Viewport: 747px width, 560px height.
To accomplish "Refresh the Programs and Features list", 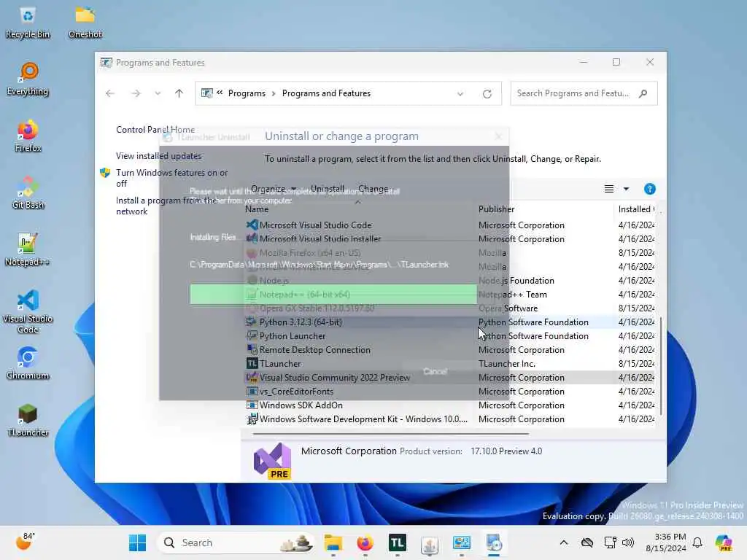I will pyautogui.click(x=487, y=94).
